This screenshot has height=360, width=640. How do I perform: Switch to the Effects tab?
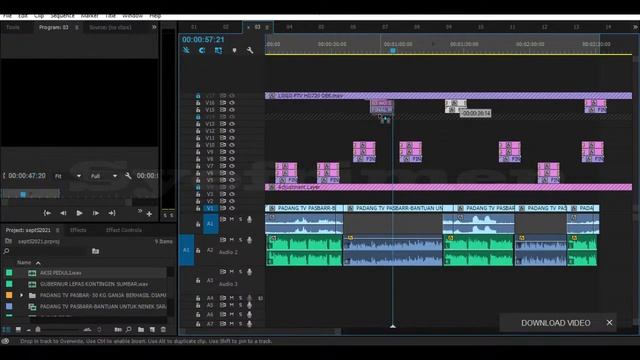(78, 230)
